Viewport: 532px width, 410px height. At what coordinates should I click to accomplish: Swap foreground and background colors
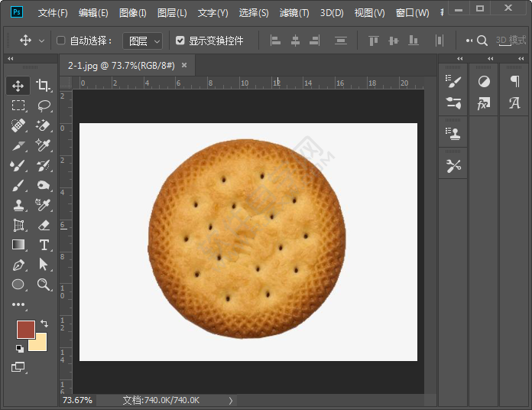[x=44, y=324]
